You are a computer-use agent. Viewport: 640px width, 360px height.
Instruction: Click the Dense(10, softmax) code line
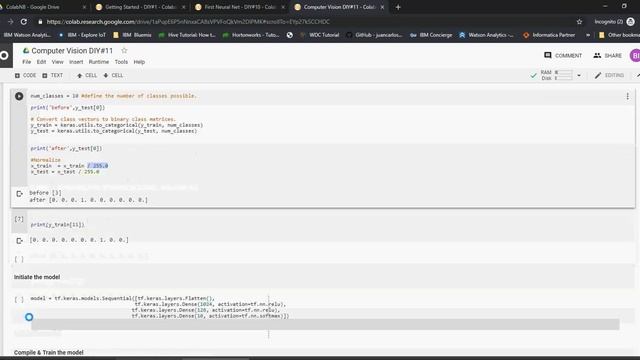[x=210, y=316]
